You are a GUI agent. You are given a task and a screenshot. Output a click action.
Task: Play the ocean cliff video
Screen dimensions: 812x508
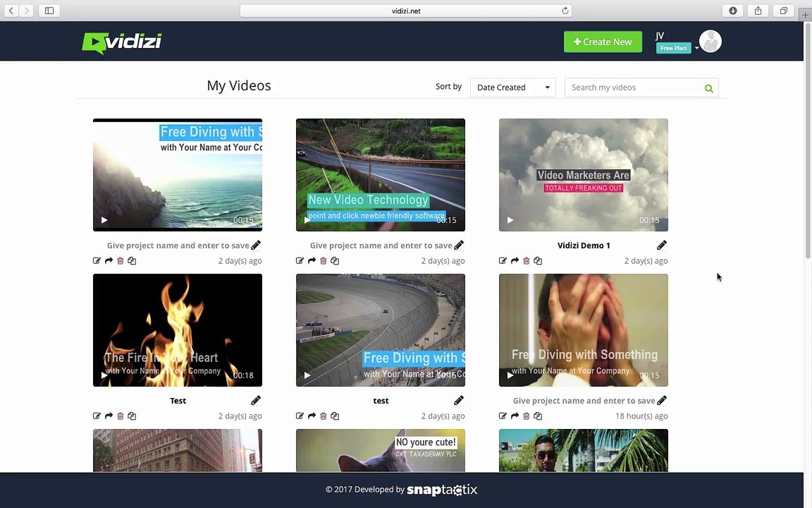[104, 220]
